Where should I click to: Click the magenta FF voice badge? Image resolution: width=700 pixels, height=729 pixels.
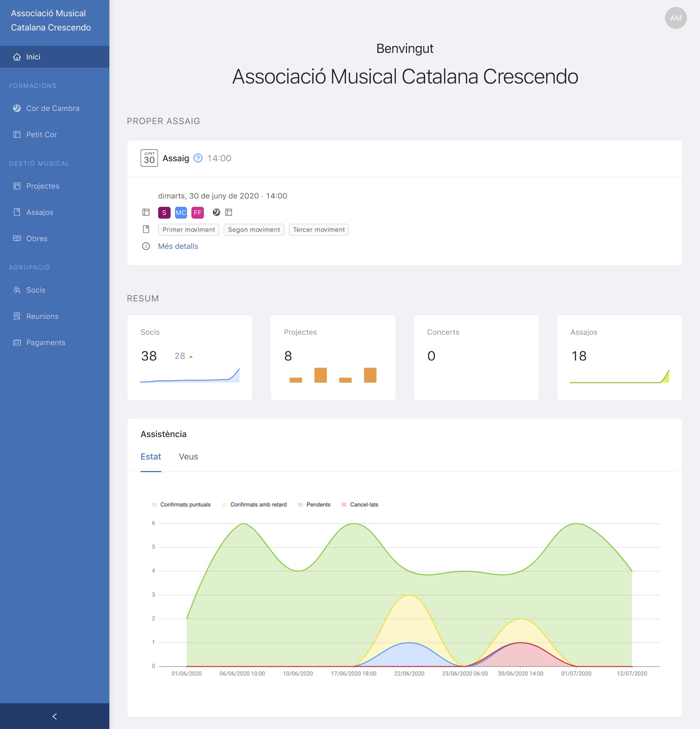tap(197, 212)
